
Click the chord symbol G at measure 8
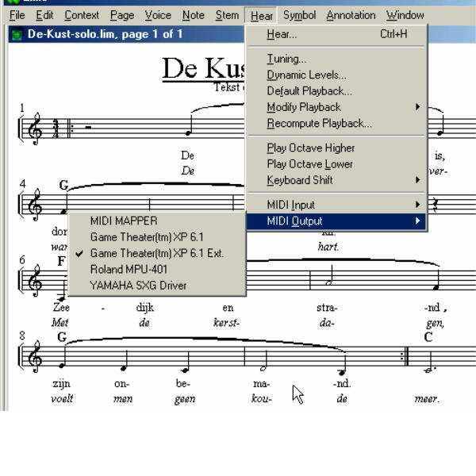[x=62, y=337]
